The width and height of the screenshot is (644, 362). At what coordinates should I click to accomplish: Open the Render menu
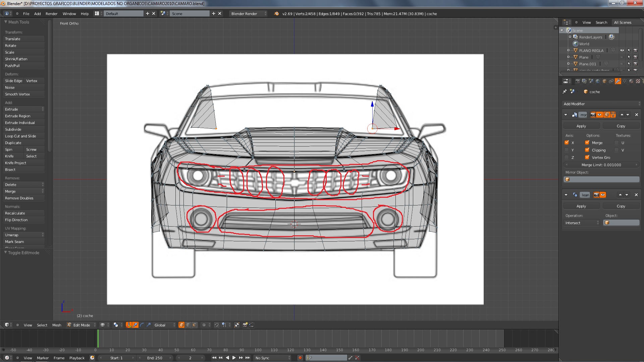tap(51, 14)
